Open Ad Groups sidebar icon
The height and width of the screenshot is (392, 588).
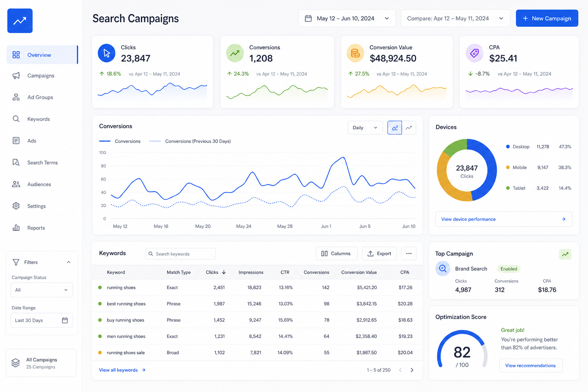point(16,97)
